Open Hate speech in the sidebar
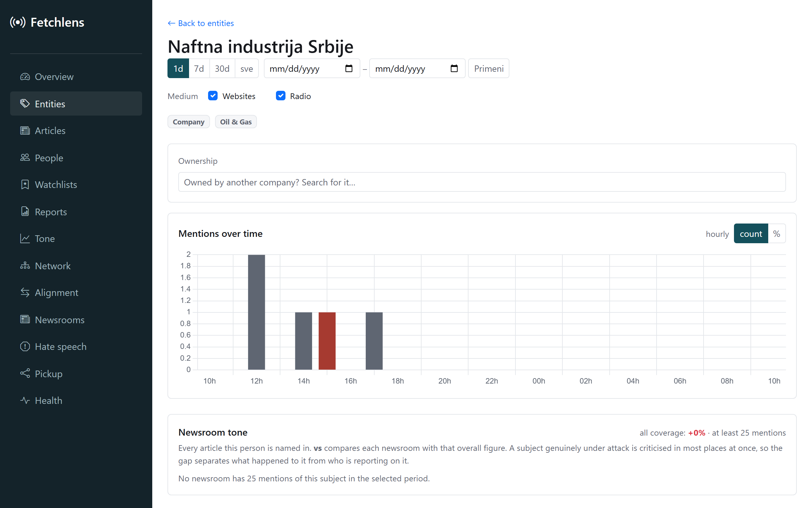 pos(76,346)
